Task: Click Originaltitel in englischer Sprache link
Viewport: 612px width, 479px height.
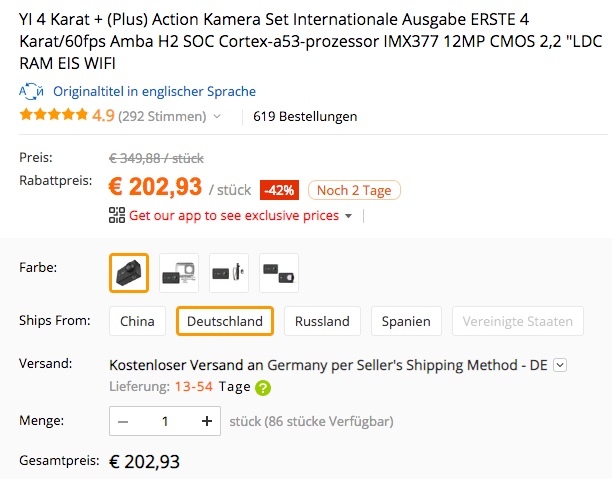Action: 155,91
